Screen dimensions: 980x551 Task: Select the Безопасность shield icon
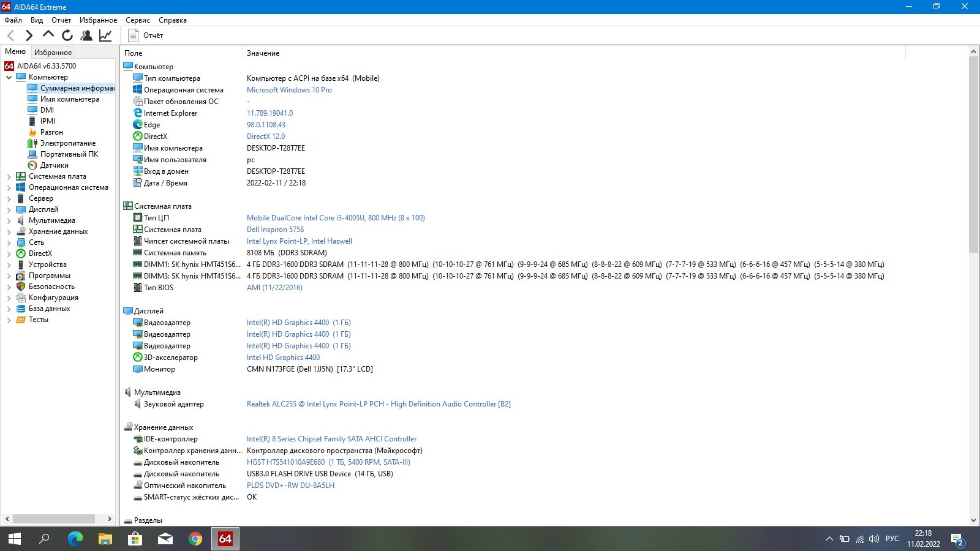(21, 287)
